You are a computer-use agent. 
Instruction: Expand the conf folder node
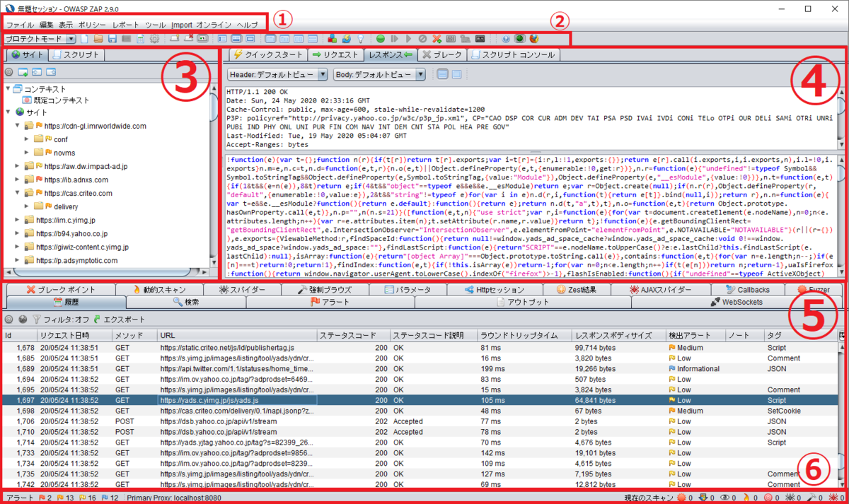tap(28, 139)
